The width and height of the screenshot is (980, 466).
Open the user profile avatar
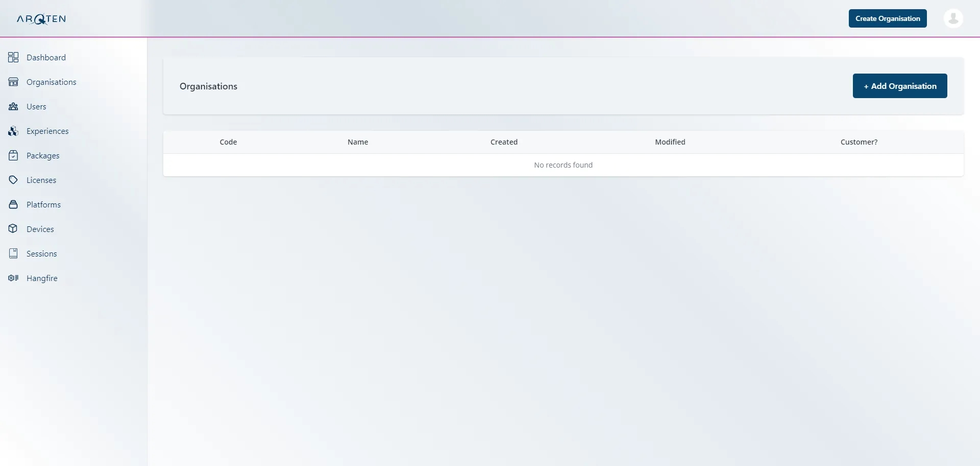953,18
